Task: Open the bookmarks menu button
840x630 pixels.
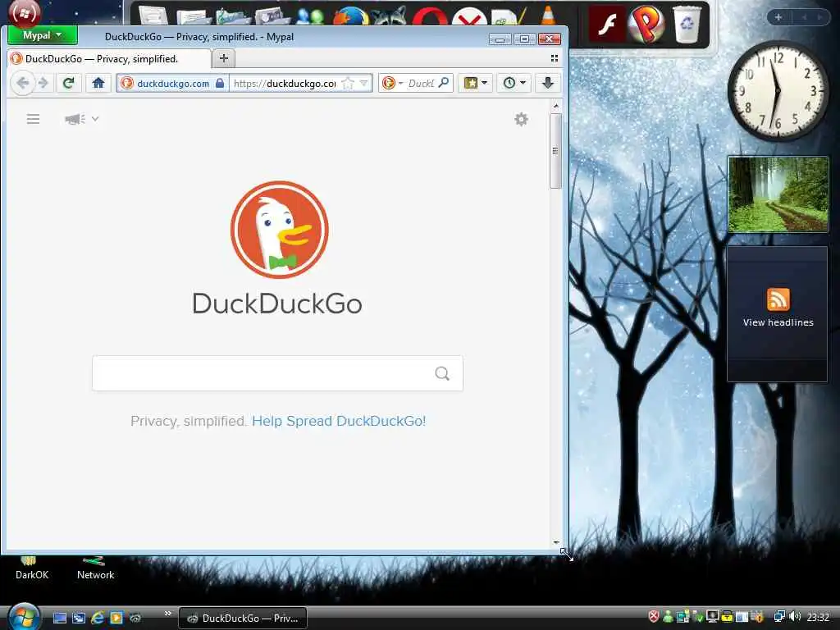Action: (x=475, y=83)
